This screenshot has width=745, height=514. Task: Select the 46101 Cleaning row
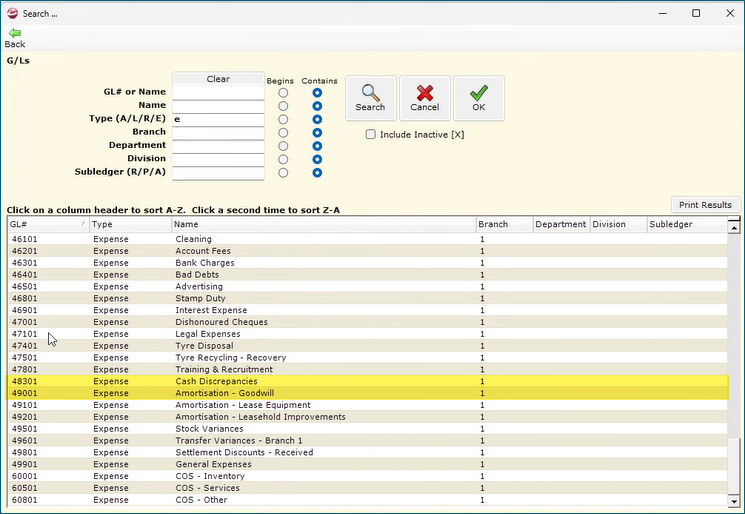coord(368,239)
